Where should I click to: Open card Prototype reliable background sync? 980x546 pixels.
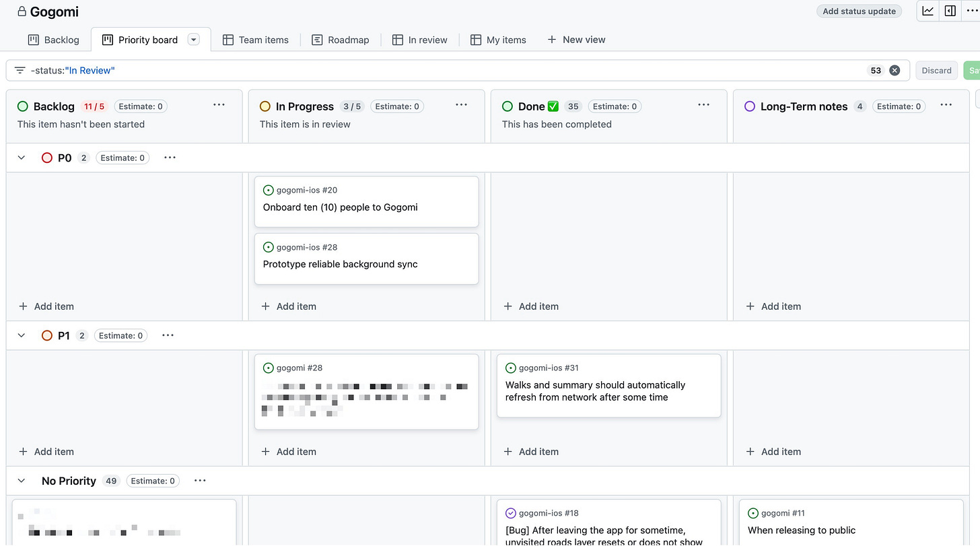pos(366,259)
